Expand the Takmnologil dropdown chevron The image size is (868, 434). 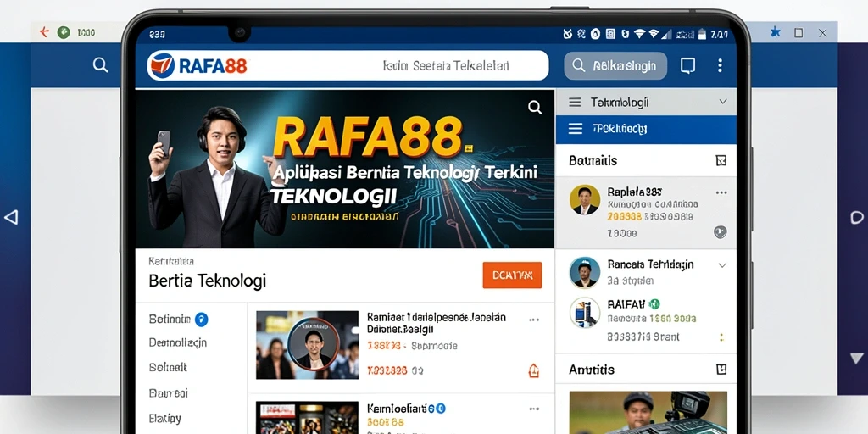(x=722, y=102)
